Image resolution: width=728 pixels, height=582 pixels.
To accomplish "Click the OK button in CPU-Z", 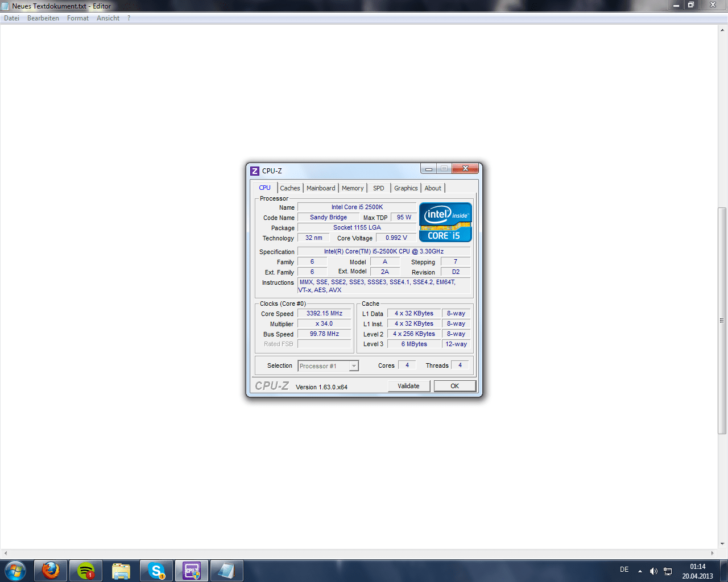I will 455,386.
